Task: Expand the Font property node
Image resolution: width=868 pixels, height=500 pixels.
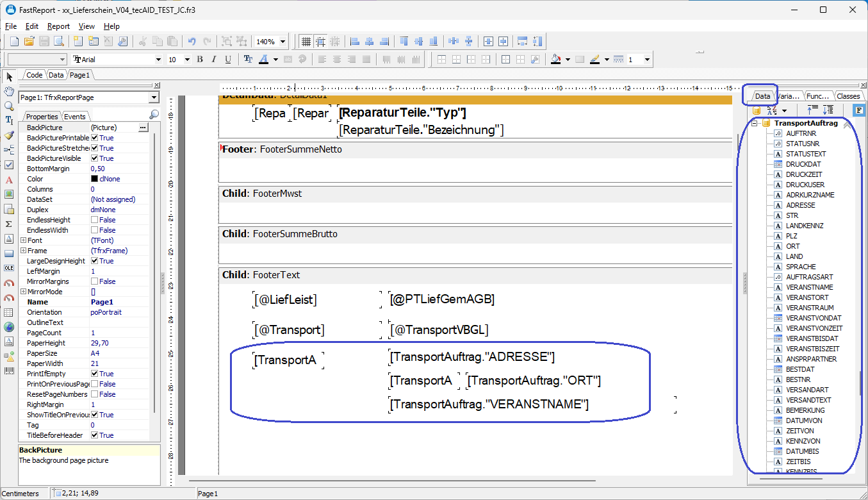Action: click(23, 240)
